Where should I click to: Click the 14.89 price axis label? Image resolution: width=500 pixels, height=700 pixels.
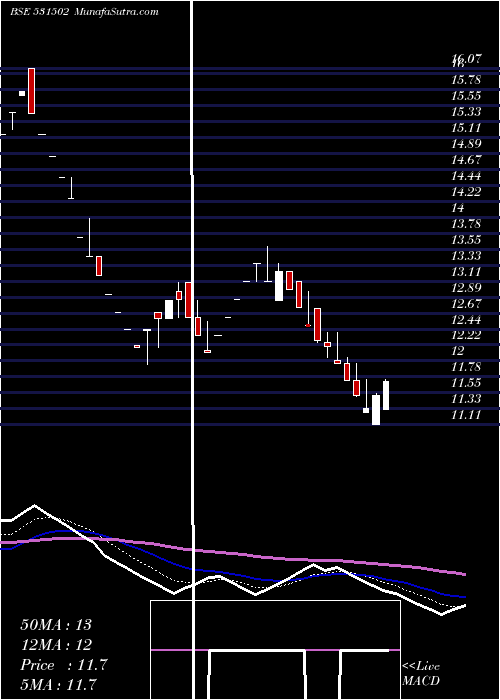click(466, 144)
